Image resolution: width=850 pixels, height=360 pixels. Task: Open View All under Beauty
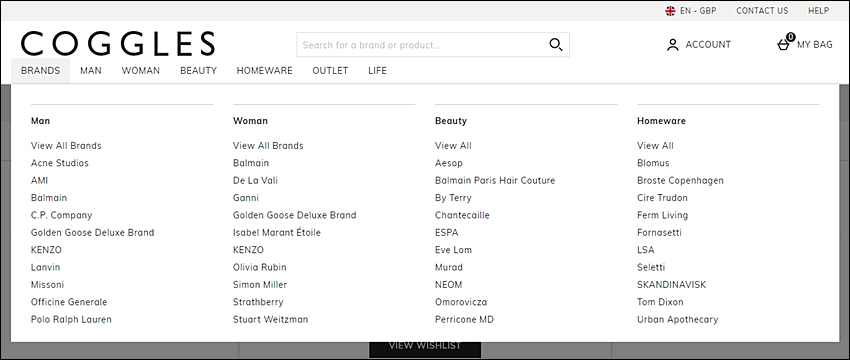[453, 146]
